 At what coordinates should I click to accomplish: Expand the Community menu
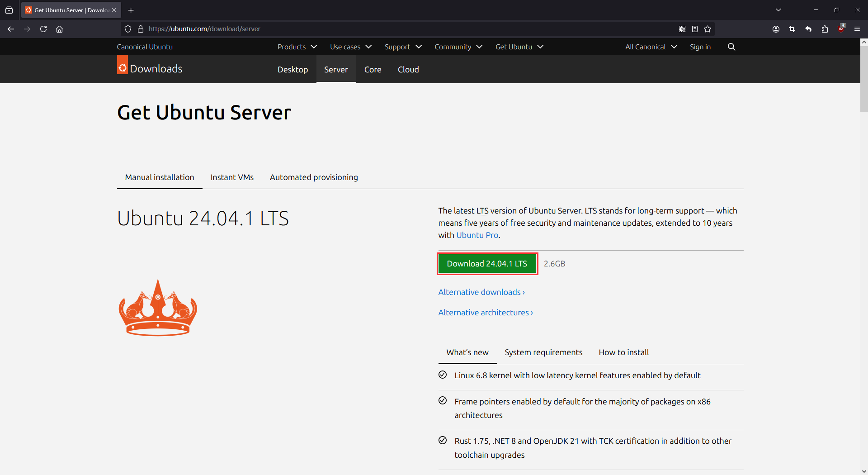point(458,47)
